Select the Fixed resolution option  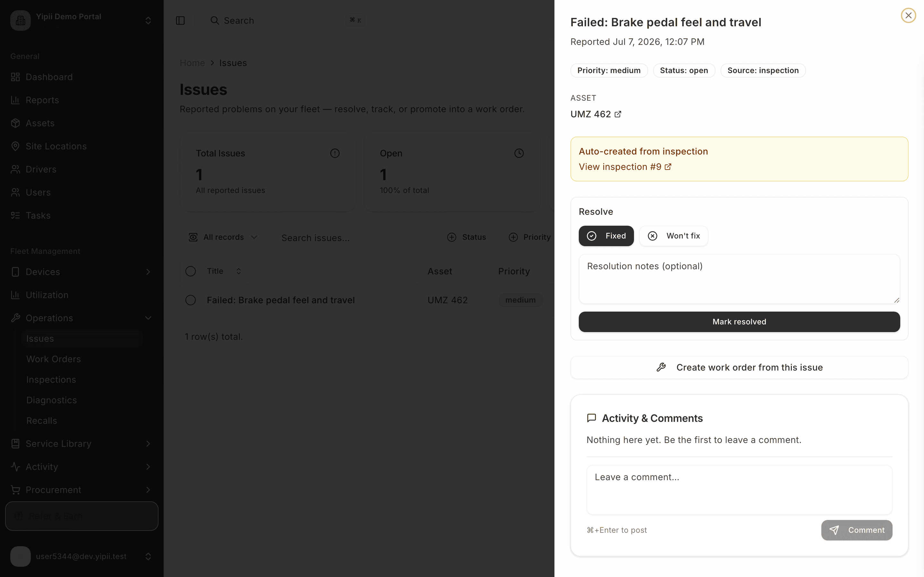pyautogui.click(x=606, y=236)
